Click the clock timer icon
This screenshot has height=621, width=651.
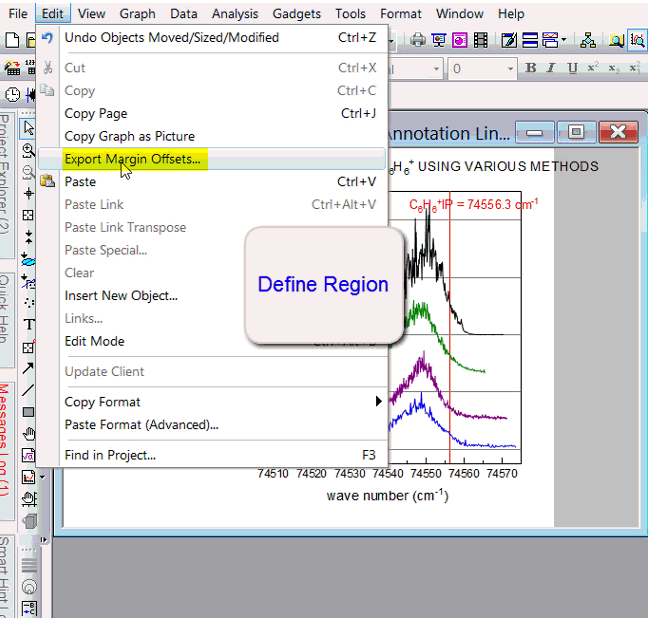pyautogui.click(x=12, y=95)
